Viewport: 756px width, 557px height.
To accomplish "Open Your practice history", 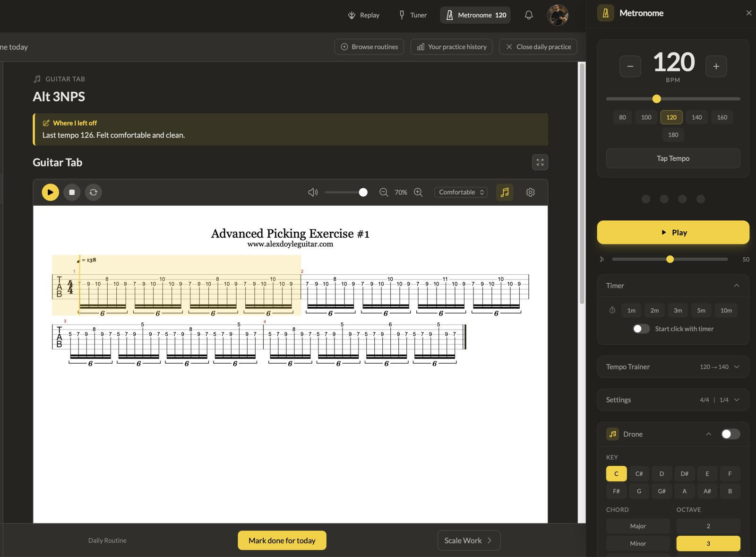I will [x=452, y=47].
